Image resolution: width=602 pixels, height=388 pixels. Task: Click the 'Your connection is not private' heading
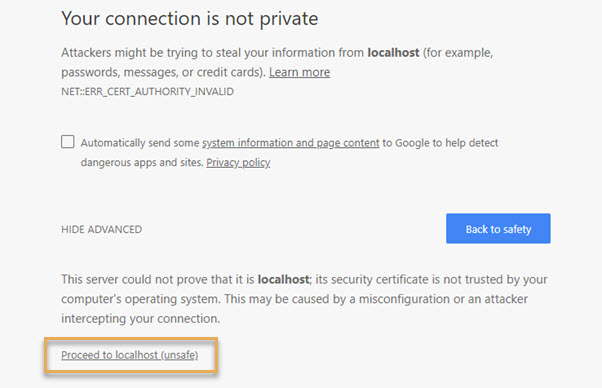click(190, 19)
